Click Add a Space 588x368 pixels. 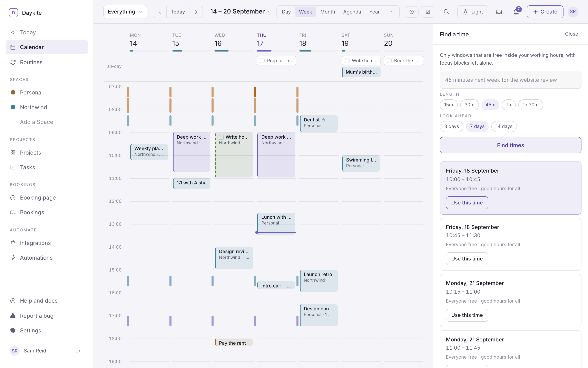[47, 122]
